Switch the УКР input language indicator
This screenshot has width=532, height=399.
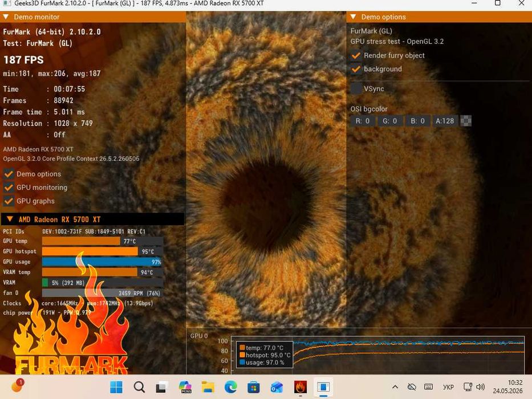[449, 387]
